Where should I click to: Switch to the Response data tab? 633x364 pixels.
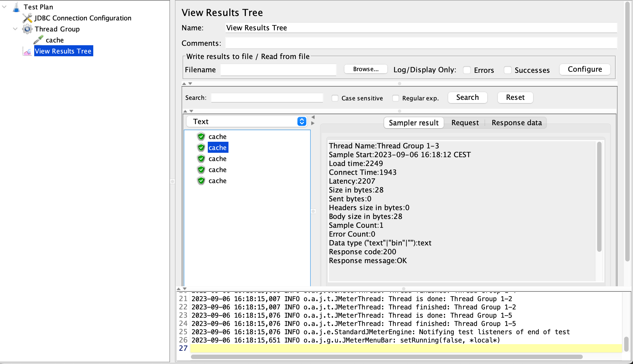[x=517, y=122]
